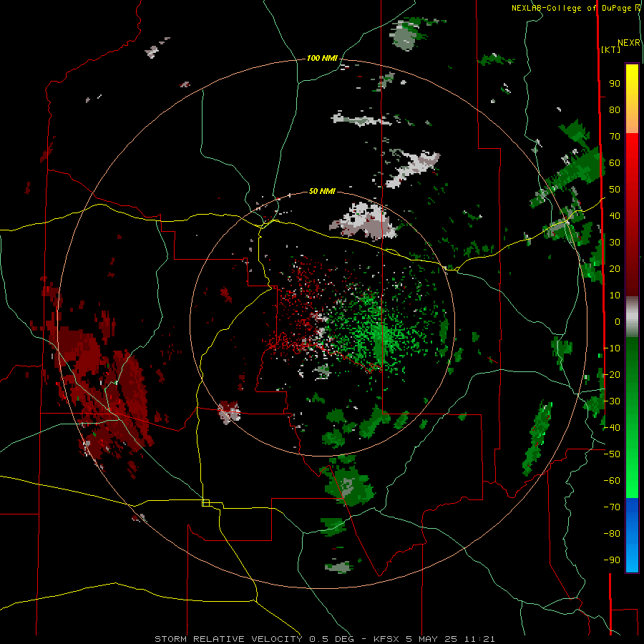Screen dimensions: 644x644
Task: Click the gray zero segment of color scale
Action: (x=632, y=318)
